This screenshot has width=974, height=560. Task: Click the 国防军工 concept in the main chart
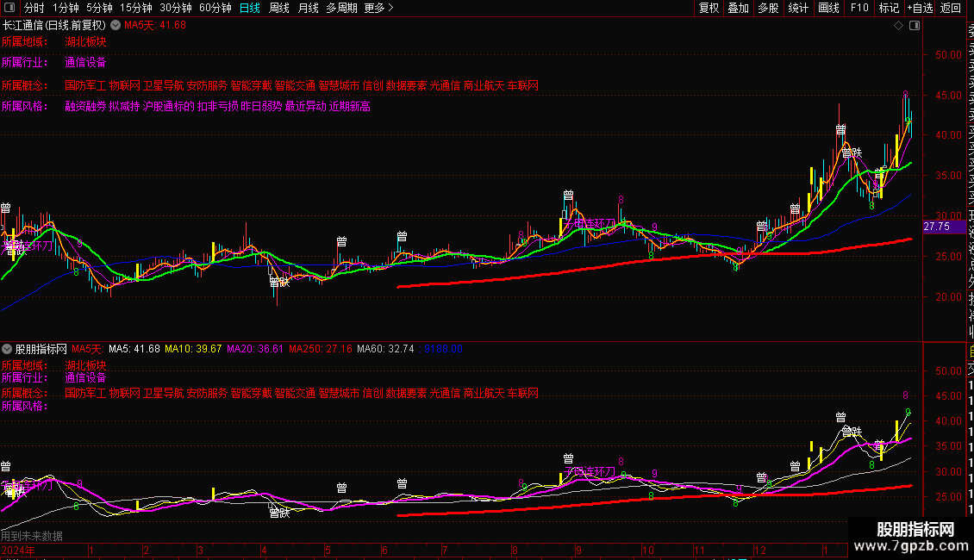point(85,85)
